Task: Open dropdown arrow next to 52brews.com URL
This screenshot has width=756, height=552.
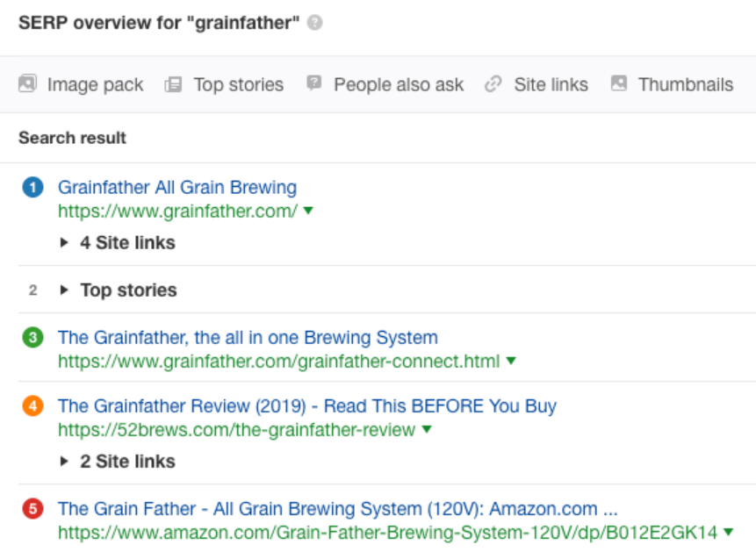Action: tap(426, 428)
